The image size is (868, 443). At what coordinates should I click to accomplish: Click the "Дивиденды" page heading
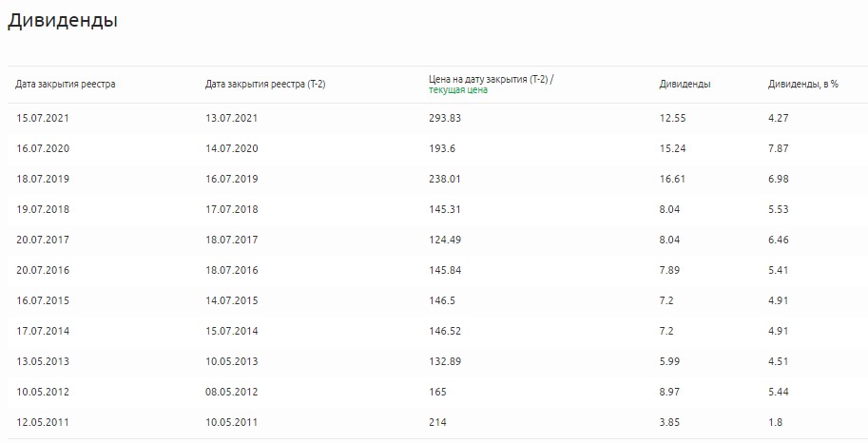(x=63, y=21)
